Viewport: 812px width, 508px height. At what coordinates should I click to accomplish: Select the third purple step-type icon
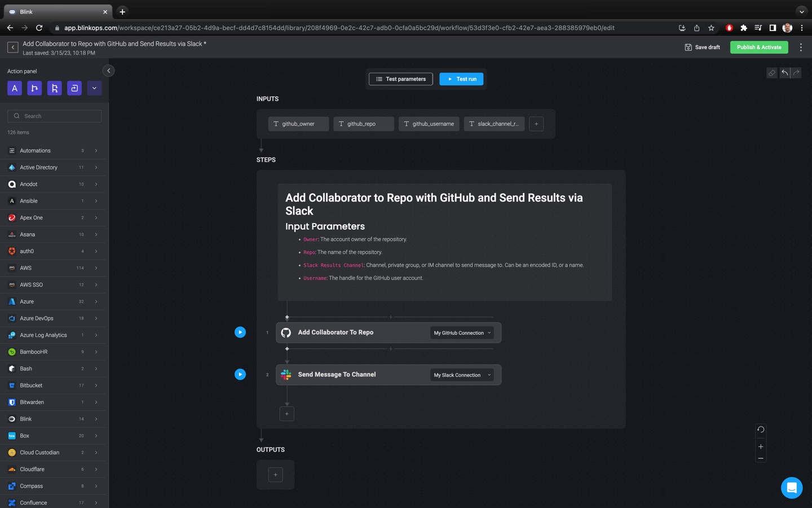54,88
